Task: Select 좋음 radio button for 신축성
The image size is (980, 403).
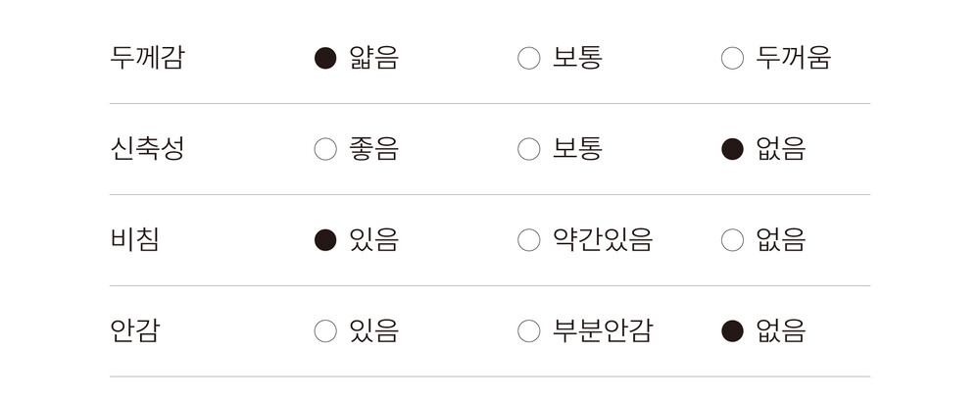Action: pyautogui.click(x=325, y=150)
